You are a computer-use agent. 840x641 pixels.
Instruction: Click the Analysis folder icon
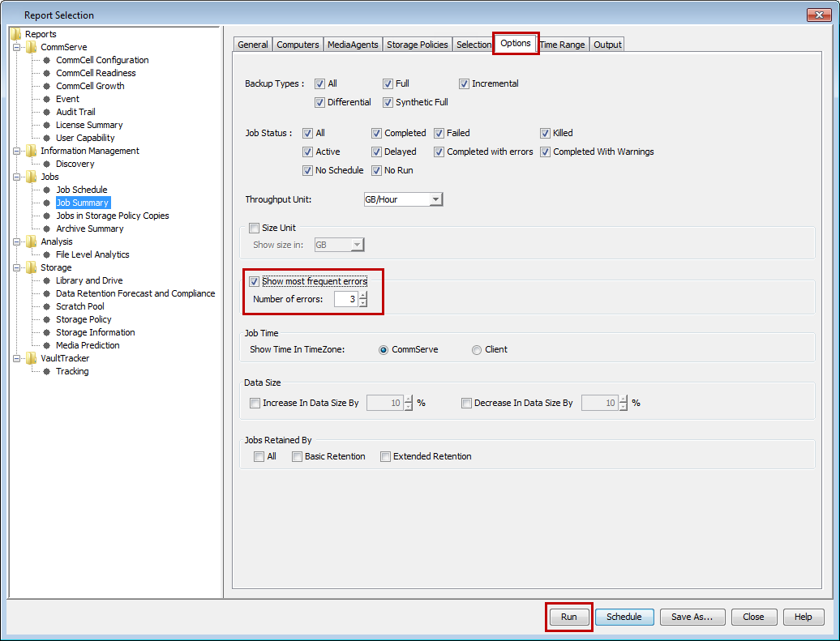coord(32,241)
